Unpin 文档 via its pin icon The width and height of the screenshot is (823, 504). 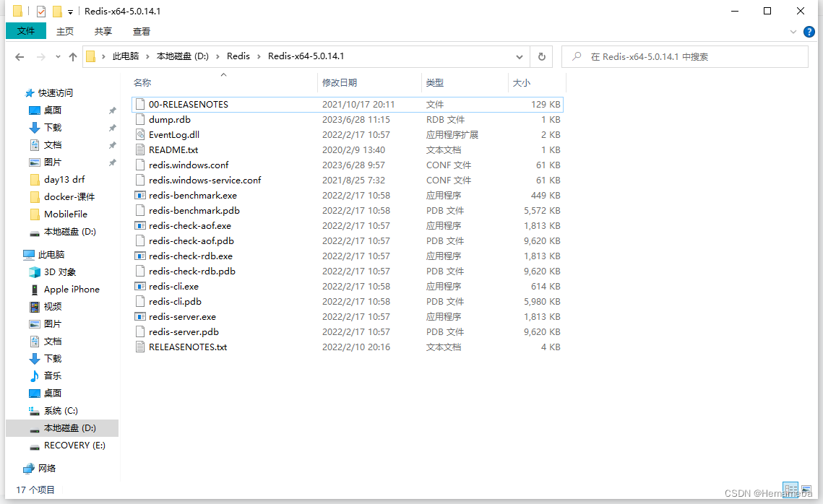112,145
